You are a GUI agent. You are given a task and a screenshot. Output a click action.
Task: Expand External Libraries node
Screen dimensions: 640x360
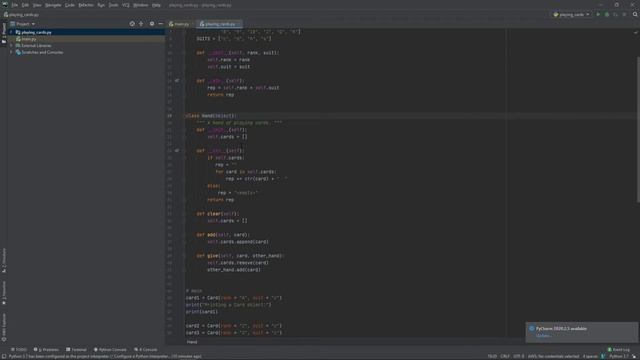11,46
